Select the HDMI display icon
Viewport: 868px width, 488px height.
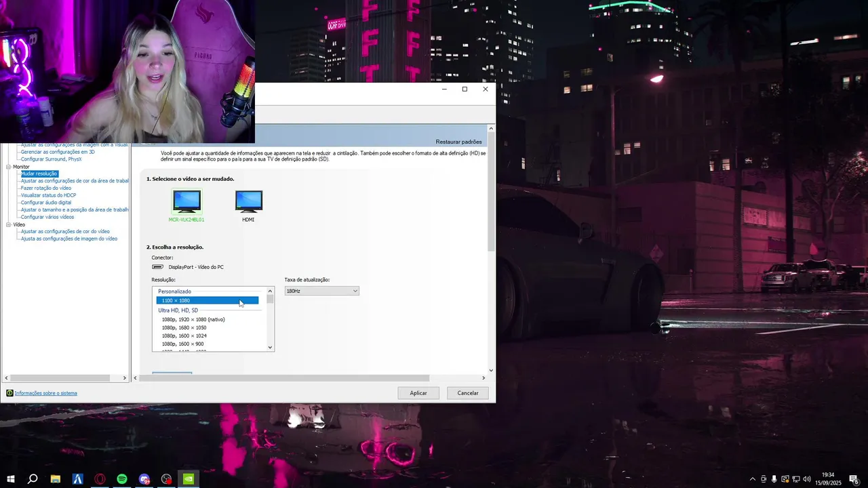[x=248, y=201]
